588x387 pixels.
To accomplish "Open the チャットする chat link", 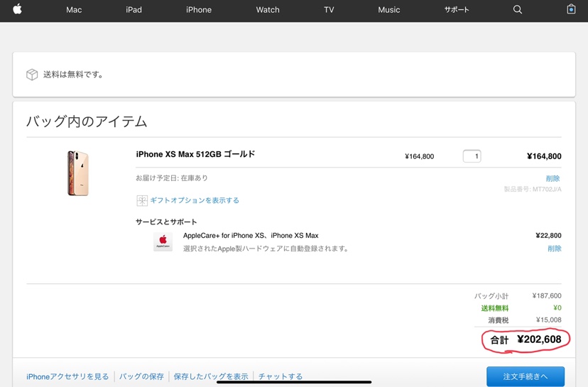I will point(281,376).
